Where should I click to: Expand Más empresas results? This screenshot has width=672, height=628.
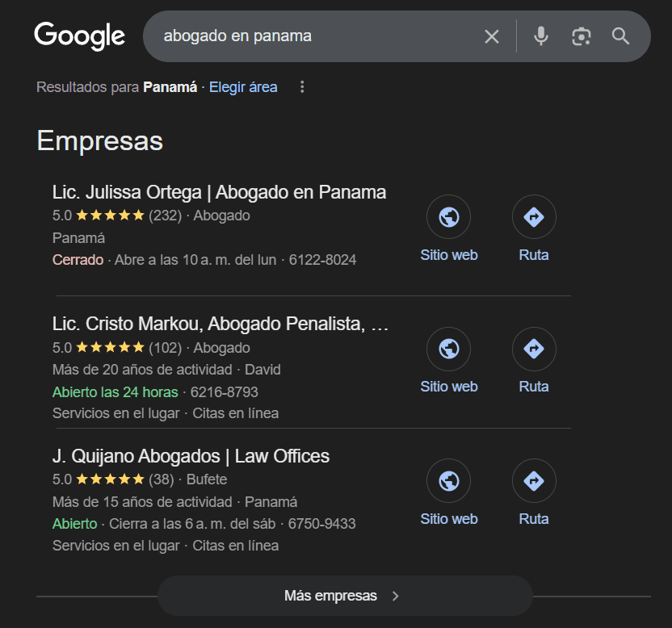pos(346,596)
